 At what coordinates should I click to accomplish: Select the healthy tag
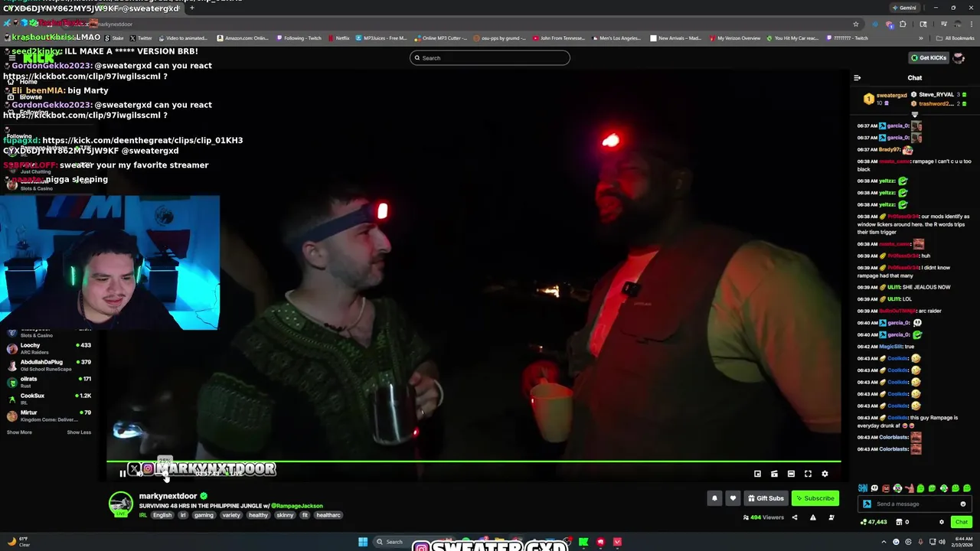pos(259,515)
